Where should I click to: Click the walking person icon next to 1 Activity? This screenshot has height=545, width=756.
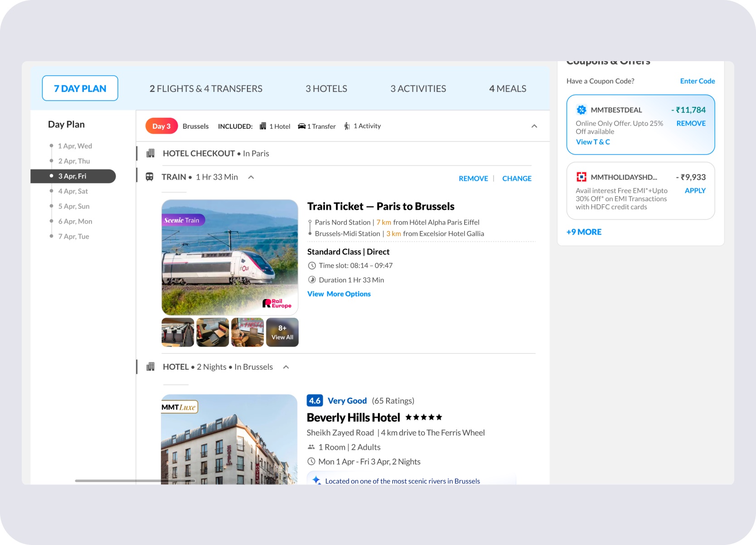click(x=347, y=126)
